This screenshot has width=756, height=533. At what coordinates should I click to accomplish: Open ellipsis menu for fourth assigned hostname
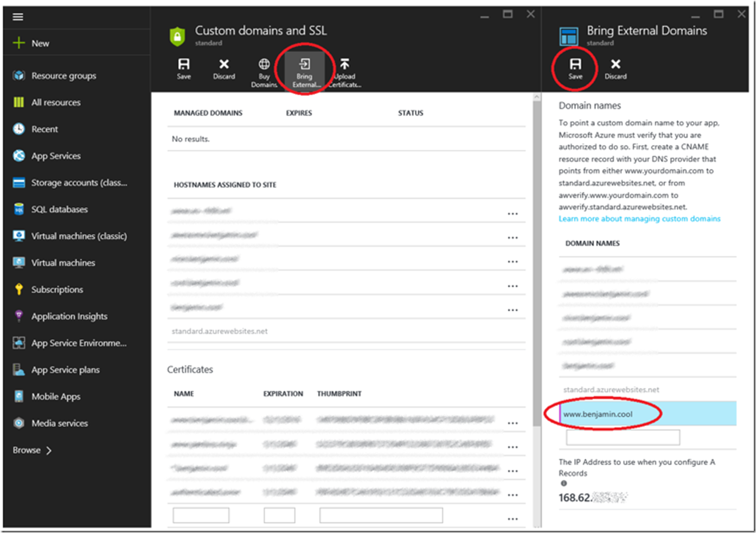pyautogui.click(x=512, y=286)
